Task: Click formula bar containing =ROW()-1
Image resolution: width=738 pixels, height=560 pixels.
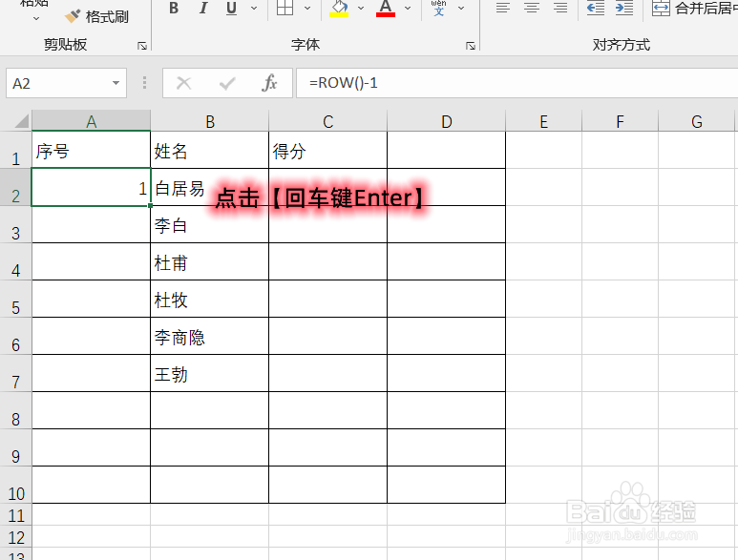Action: [517, 83]
